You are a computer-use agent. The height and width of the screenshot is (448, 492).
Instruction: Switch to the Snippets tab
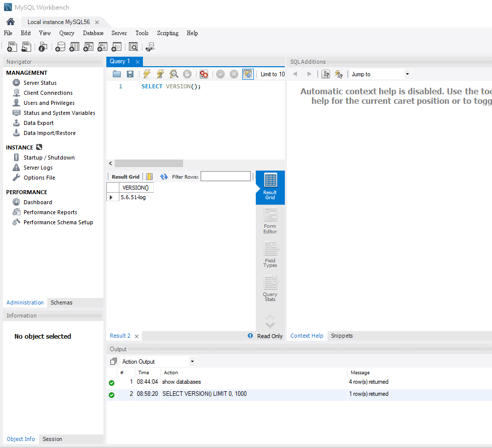[342, 336]
